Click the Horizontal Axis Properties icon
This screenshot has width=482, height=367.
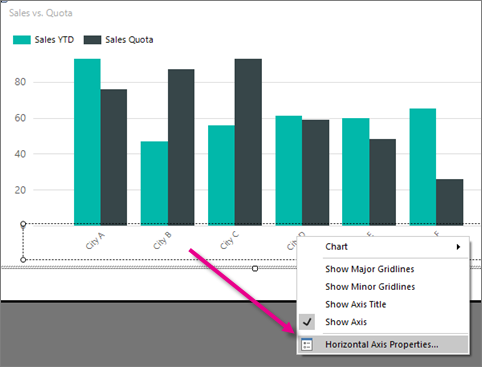(x=306, y=344)
